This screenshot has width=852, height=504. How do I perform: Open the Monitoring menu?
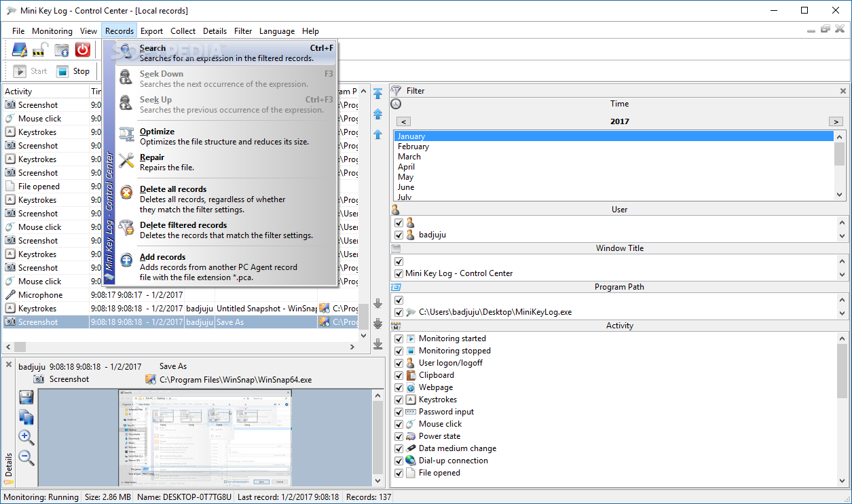pos(52,31)
